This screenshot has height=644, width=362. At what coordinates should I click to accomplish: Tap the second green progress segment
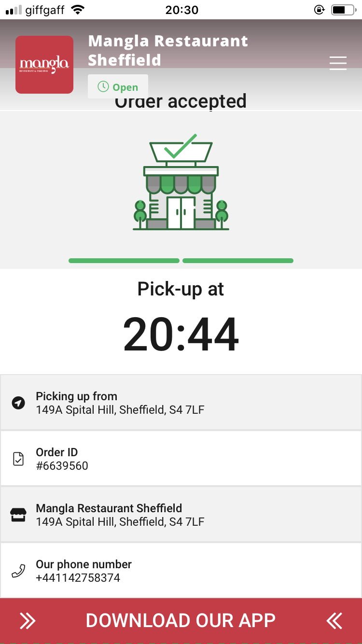(238, 261)
